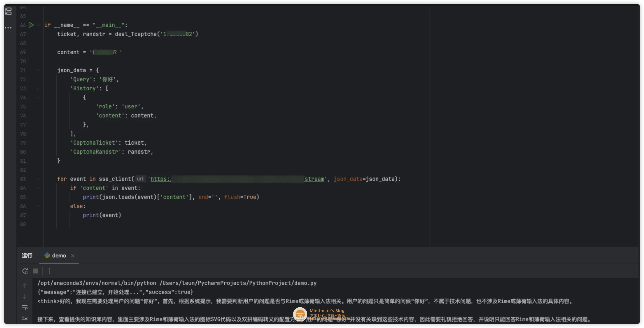
Task: Collapse the if __name__ block at line 66
Action: pyautogui.click(x=38, y=25)
